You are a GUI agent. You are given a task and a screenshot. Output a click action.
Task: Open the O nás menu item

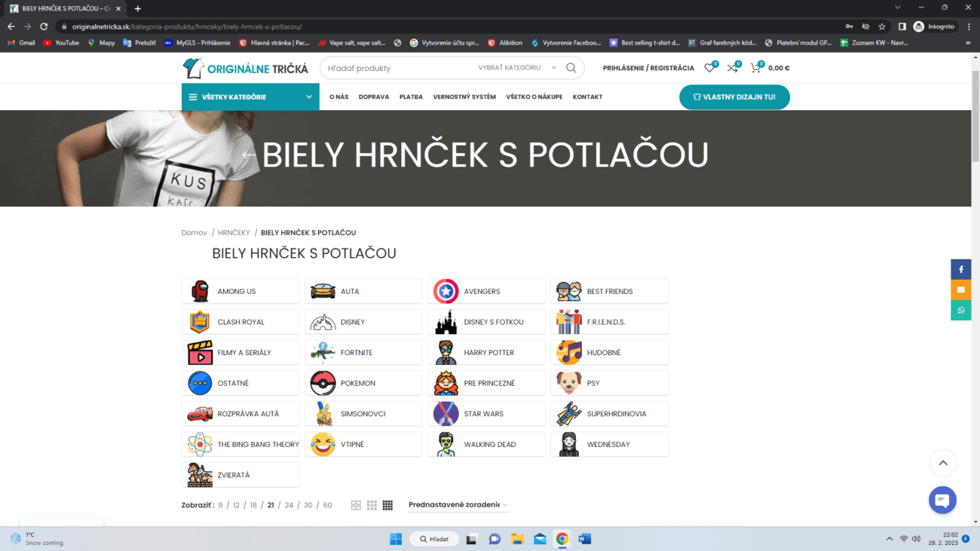click(339, 96)
